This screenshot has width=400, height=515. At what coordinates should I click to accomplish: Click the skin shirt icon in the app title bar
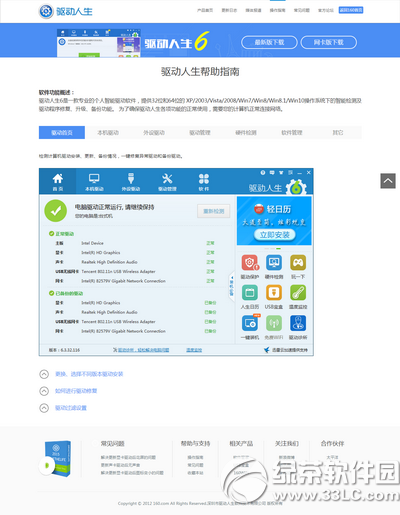pyautogui.click(x=281, y=173)
